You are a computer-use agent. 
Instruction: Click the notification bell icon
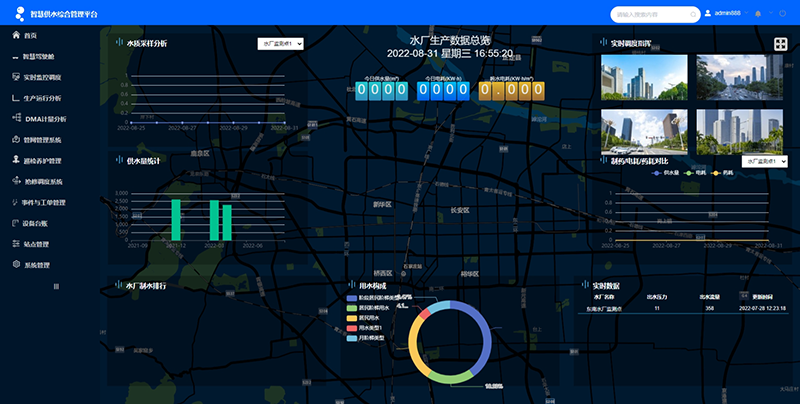click(757, 14)
